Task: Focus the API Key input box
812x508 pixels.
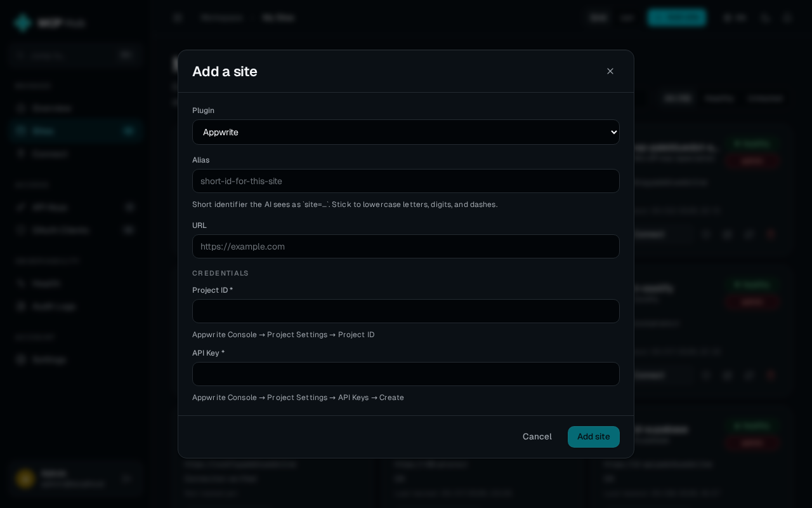Action: click(406, 374)
